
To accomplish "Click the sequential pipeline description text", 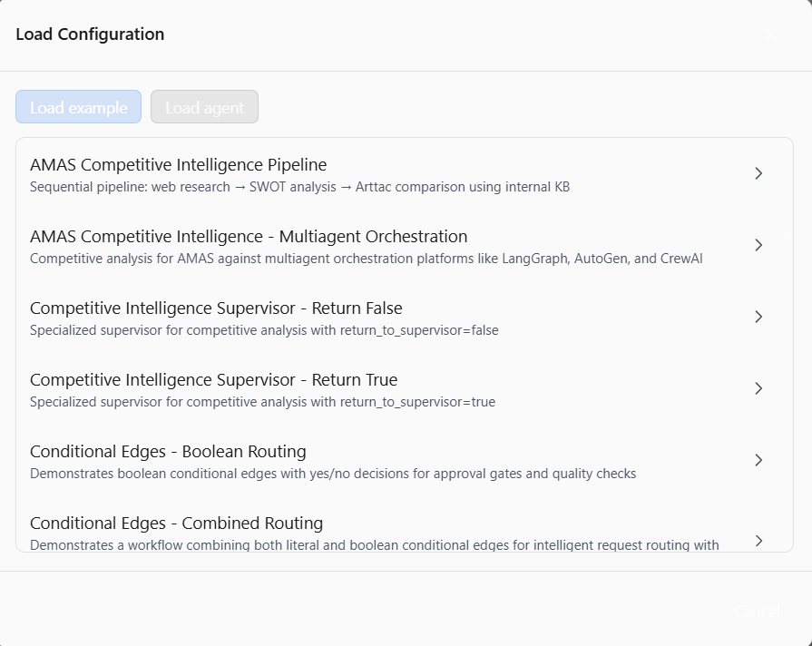I will pyautogui.click(x=300, y=187).
